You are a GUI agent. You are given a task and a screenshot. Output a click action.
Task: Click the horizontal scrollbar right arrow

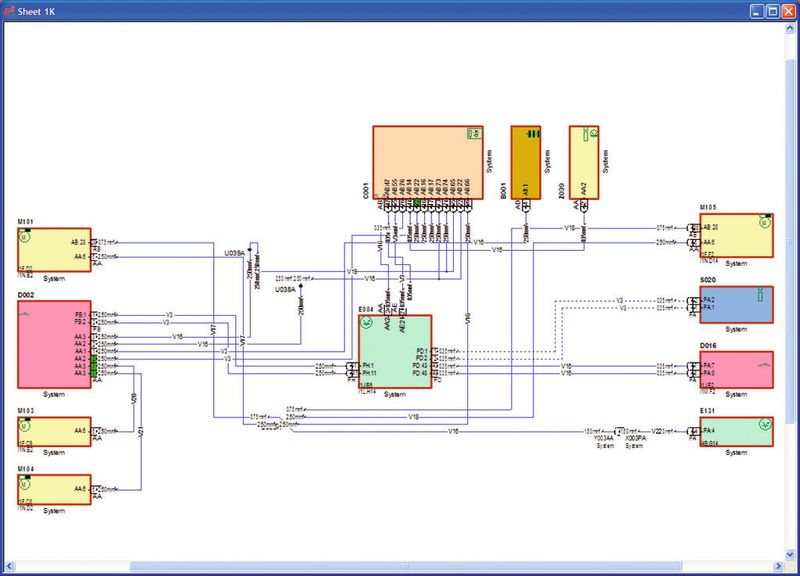(x=779, y=566)
